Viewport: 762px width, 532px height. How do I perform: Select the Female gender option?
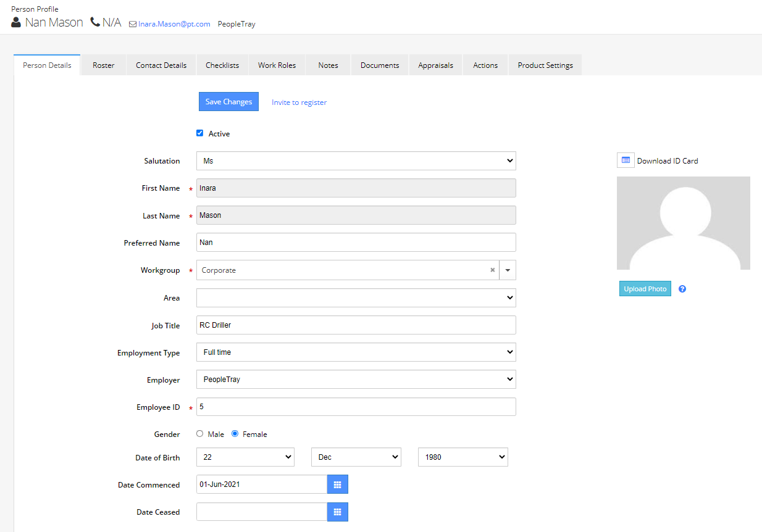235,433
